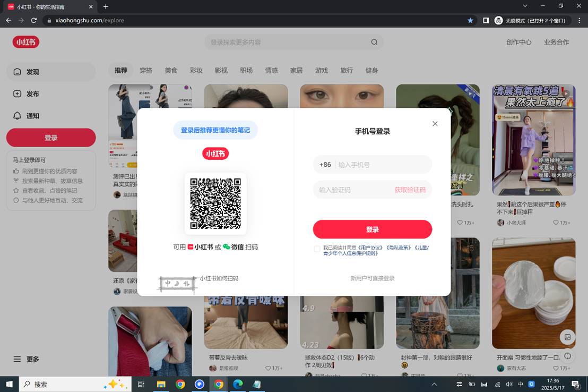The height and width of the screenshot is (392, 588).
Task: Click the network icon in tray
Action: click(x=497, y=384)
